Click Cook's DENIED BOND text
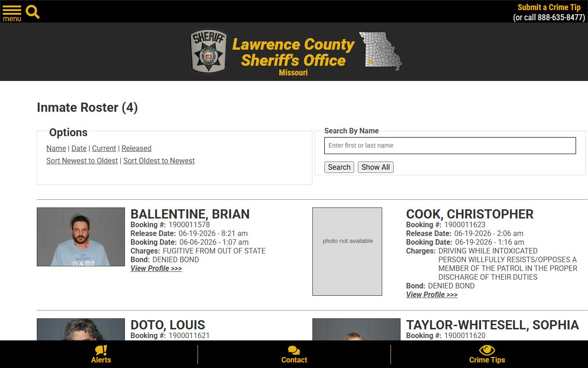 pyautogui.click(x=452, y=286)
